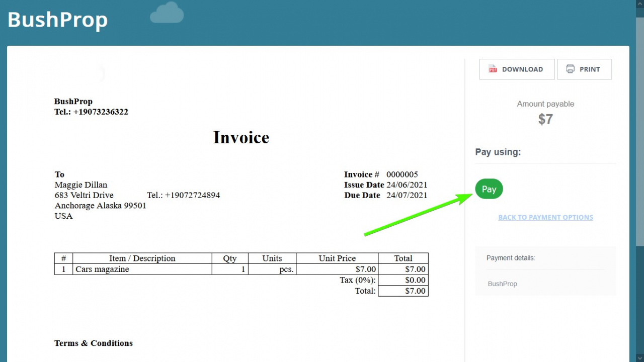
Task: Click the green Pay button
Action: click(x=489, y=189)
